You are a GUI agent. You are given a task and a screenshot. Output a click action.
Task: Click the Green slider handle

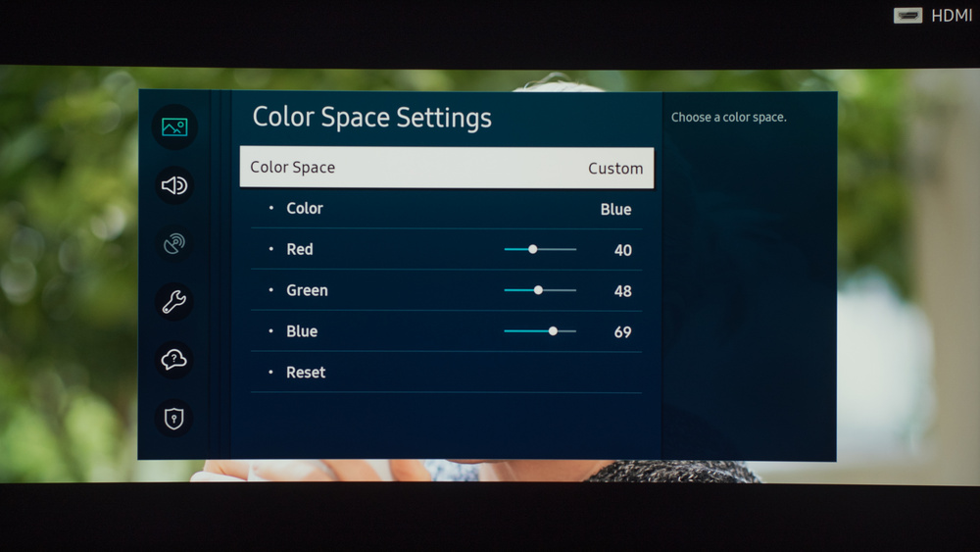pos(538,290)
